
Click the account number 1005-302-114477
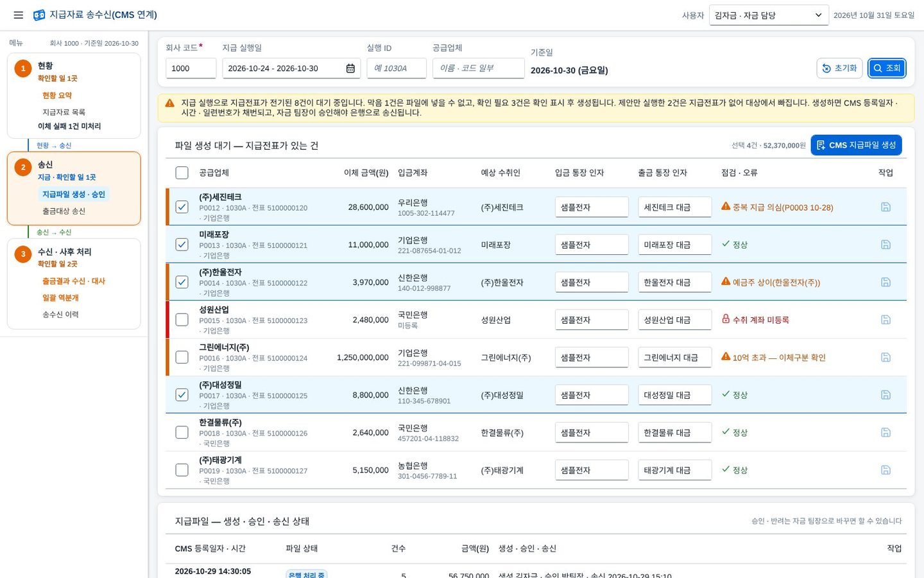pyautogui.click(x=426, y=213)
